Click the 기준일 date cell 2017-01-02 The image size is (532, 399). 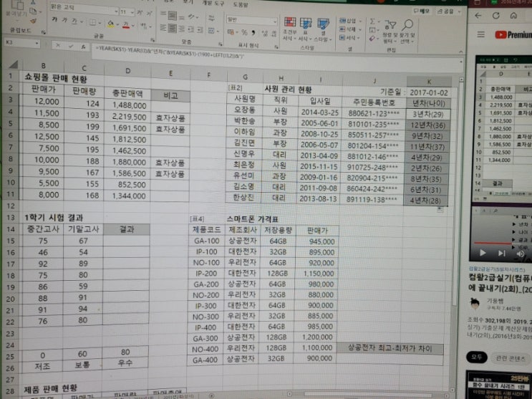[429, 92]
